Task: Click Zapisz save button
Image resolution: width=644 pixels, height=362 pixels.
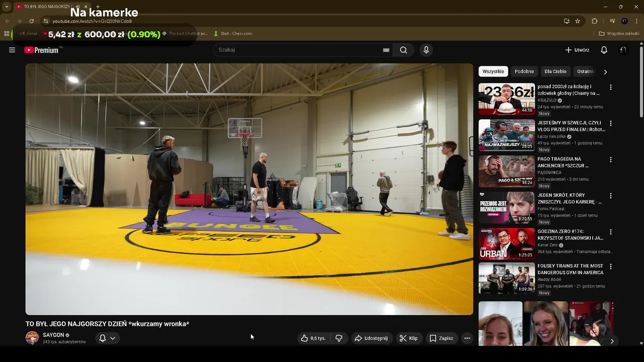Action: point(441,338)
